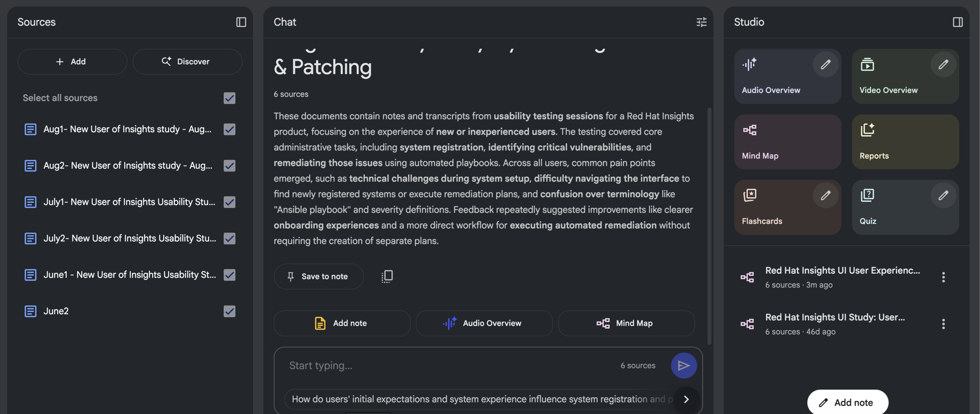Open the Red Hat Insights UI User Experienc... mind map

click(x=842, y=277)
